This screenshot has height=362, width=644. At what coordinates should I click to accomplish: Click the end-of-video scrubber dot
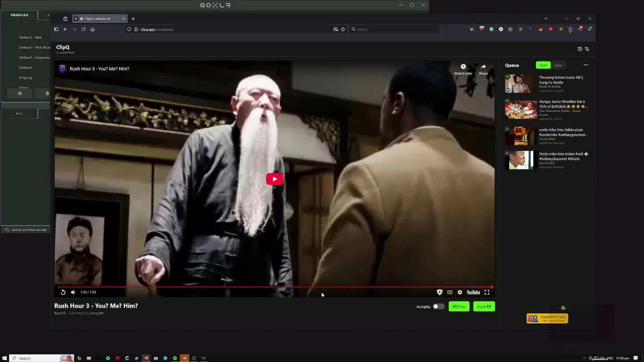tap(492, 287)
